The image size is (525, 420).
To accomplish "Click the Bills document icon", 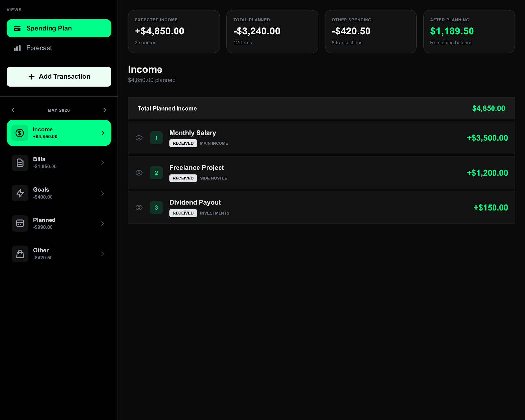I will 20,163.
